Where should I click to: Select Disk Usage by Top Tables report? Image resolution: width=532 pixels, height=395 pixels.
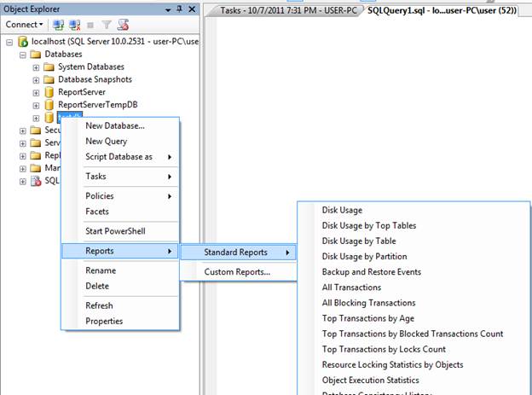368,225
